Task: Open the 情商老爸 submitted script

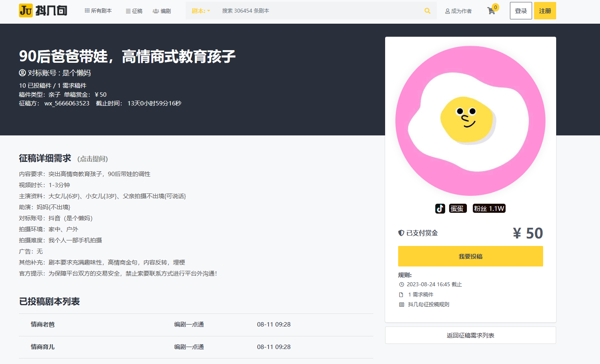Action: tap(42, 324)
